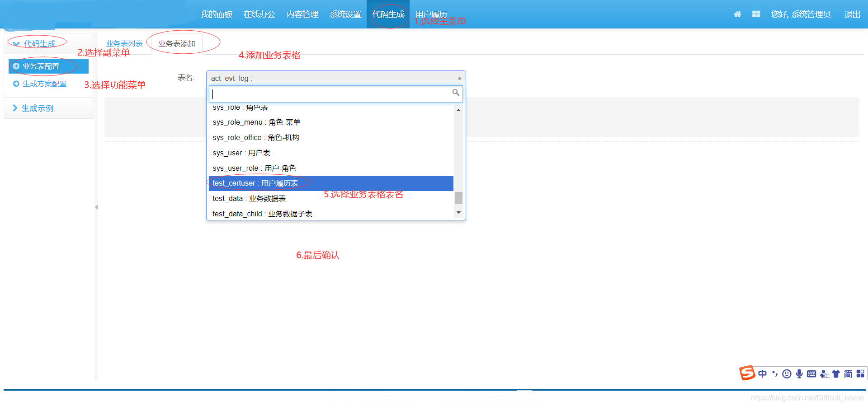Select 业务表配置 in the sidebar

(48, 66)
